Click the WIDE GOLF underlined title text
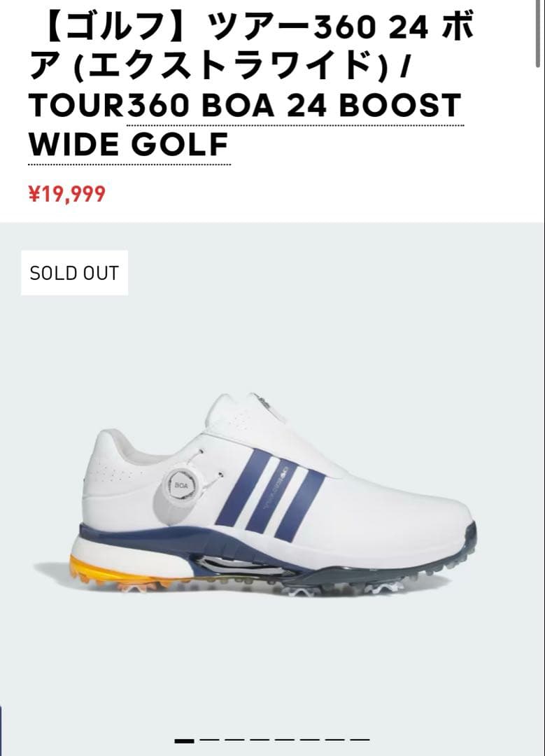 click(129, 144)
